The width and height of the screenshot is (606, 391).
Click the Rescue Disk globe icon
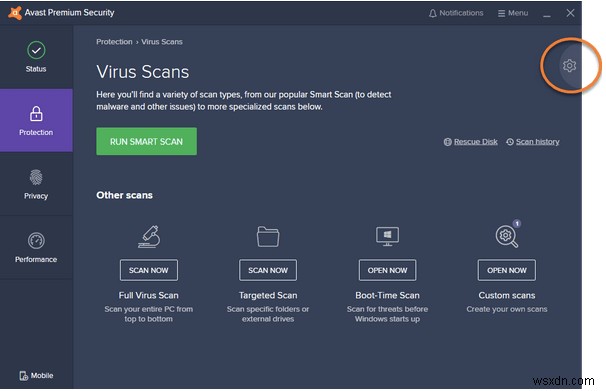[448, 142]
